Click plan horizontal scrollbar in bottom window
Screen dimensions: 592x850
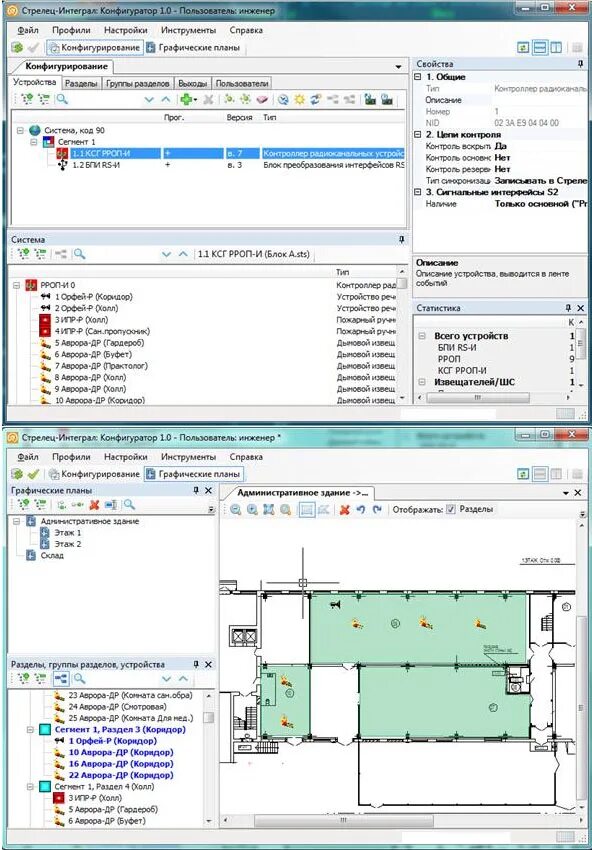344,821
